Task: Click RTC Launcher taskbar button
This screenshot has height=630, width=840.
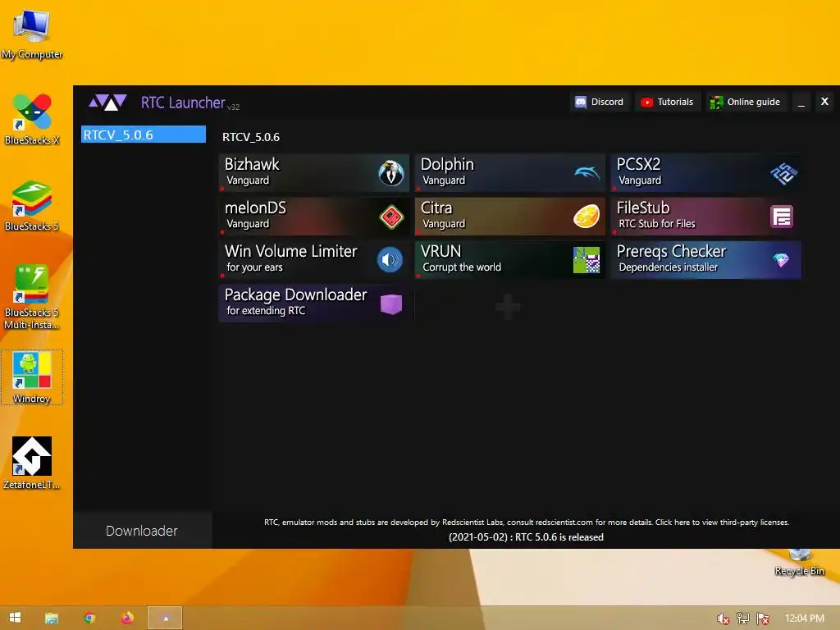Action: coord(166,618)
